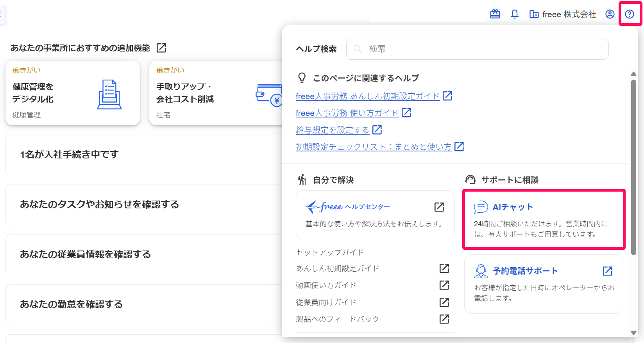Click the help panel scrollbar thumb
Image resolution: width=644 pixels, height=343 pixels.
[634, 167]
